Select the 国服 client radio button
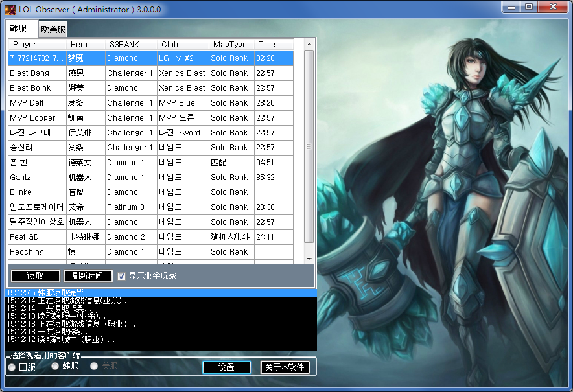This screenshot has width=573, height=392. (x=12, y=367)
